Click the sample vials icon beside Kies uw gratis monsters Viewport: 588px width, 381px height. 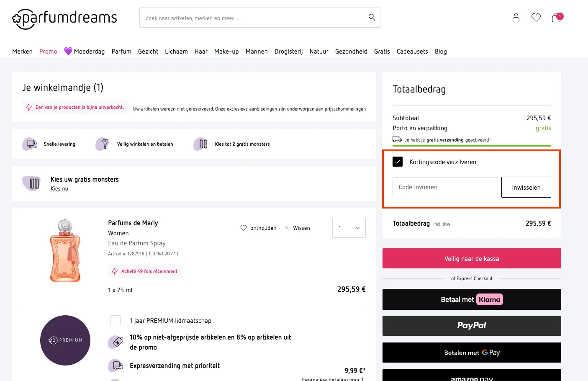pyautogui.click(x=32, y=183)
